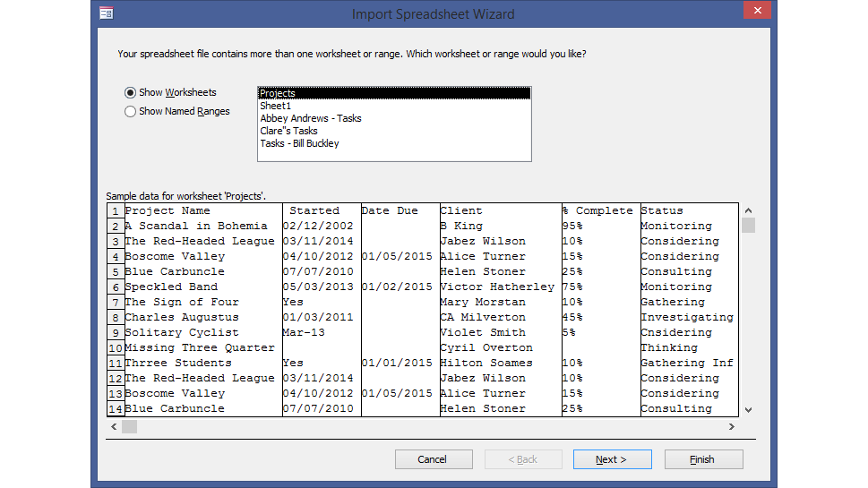The width and height of the screenshot is (868, 488).
Task: Click the horizontal scrollbar thumb
Action: tap(130, 426)
